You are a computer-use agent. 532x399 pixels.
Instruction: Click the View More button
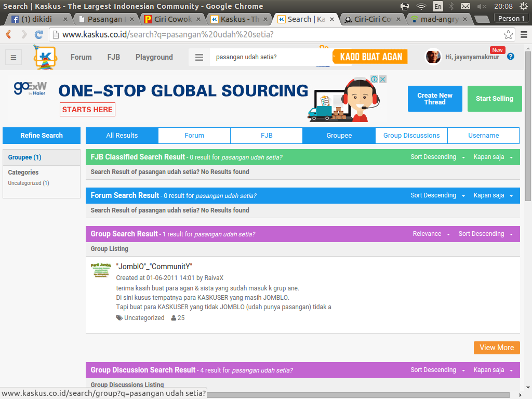[497, 348]
